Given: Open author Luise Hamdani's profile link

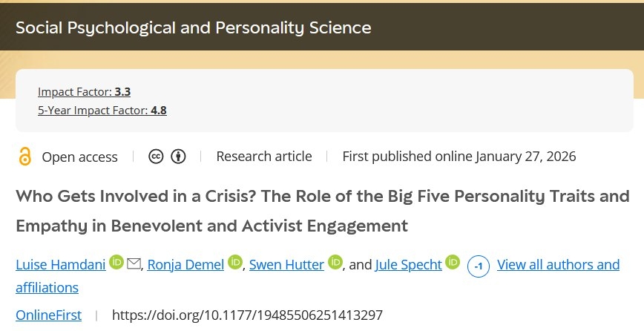Looking at the screenshot, I should point(60,264).
